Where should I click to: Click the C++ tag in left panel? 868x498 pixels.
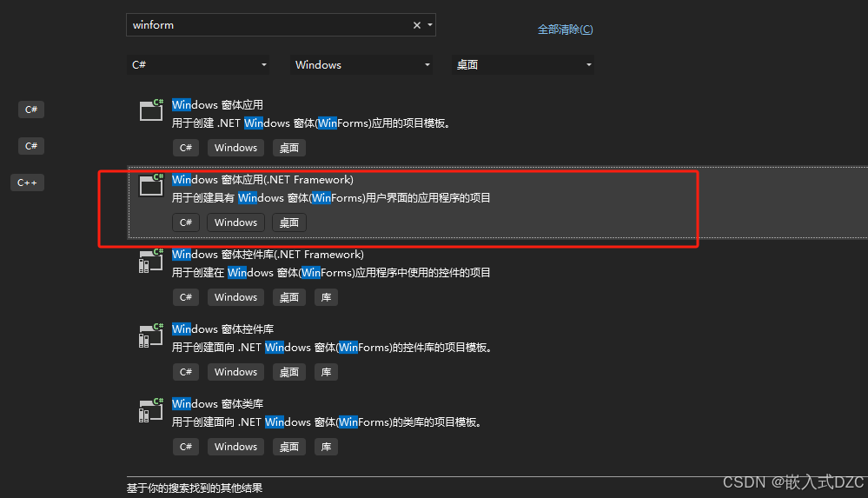[x=27, y=183]
